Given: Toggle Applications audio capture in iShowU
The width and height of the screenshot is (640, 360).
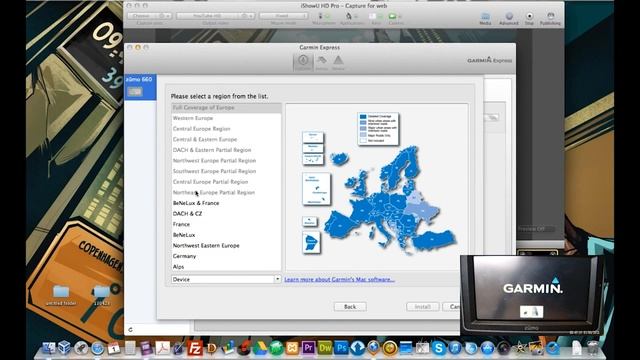Looking at the screenshot, I should 352,19.
